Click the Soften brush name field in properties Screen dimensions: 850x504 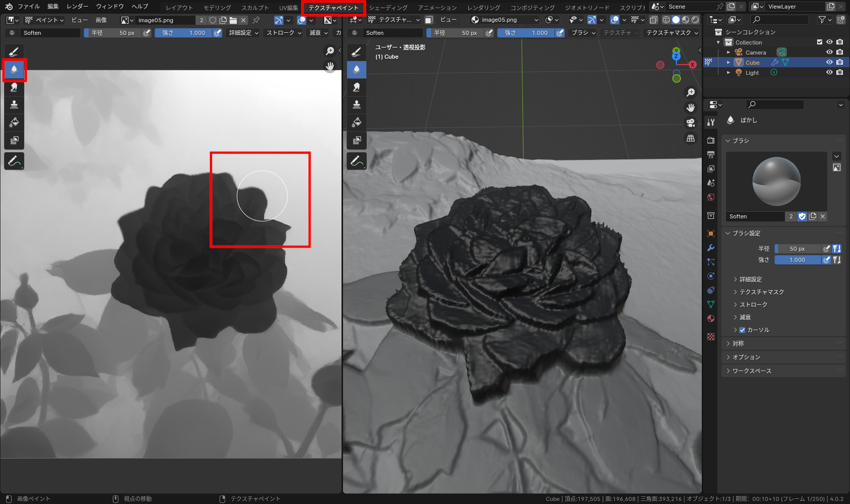755,216
